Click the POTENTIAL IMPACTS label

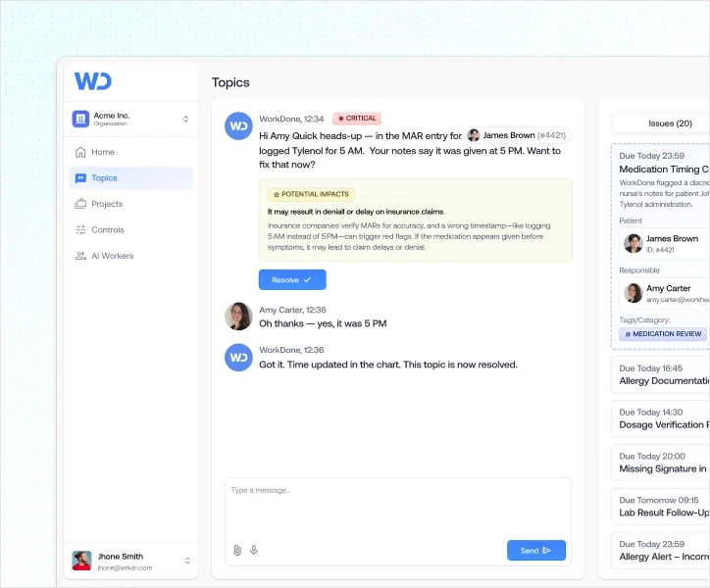(x=311, y=194)
